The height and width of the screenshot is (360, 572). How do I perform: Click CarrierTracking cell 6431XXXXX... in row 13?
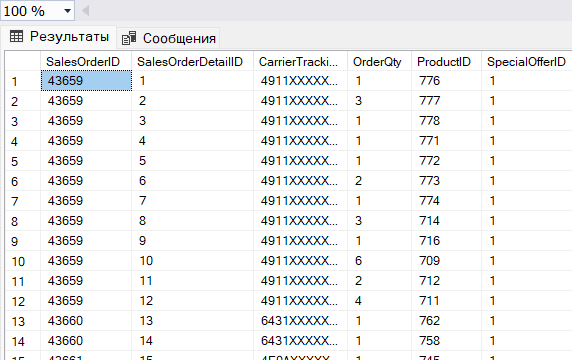tap(301, 321)
